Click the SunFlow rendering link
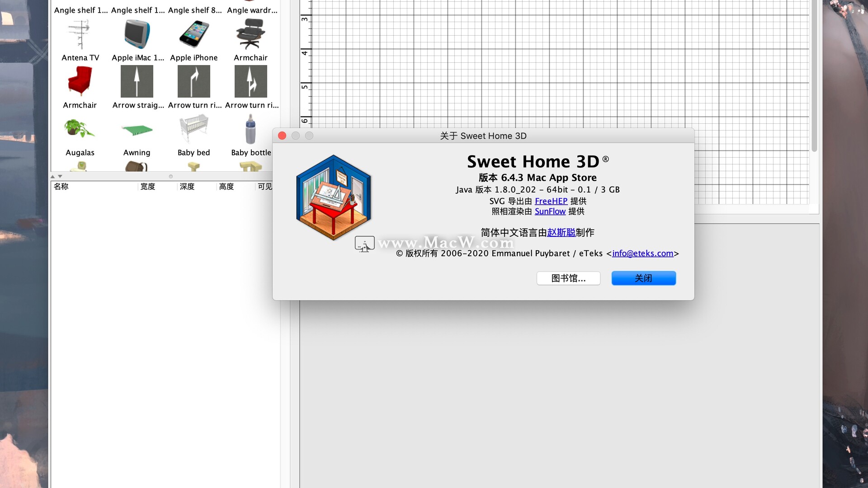 (550, 211)
